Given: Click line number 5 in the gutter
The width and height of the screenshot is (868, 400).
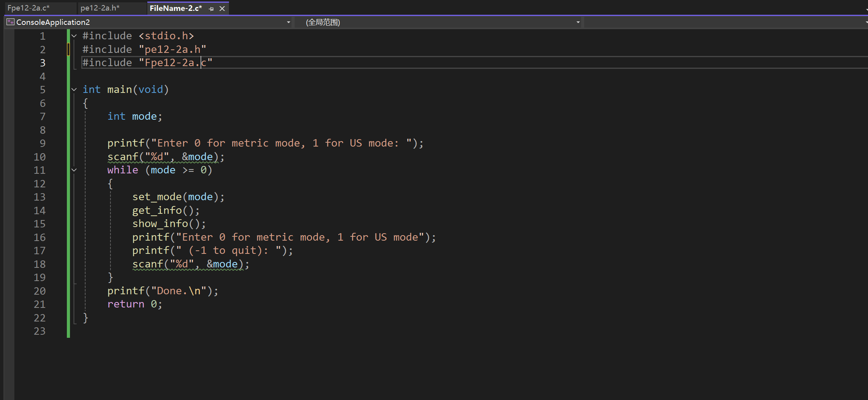Looking at the screenshot, I should pos(43,90).
